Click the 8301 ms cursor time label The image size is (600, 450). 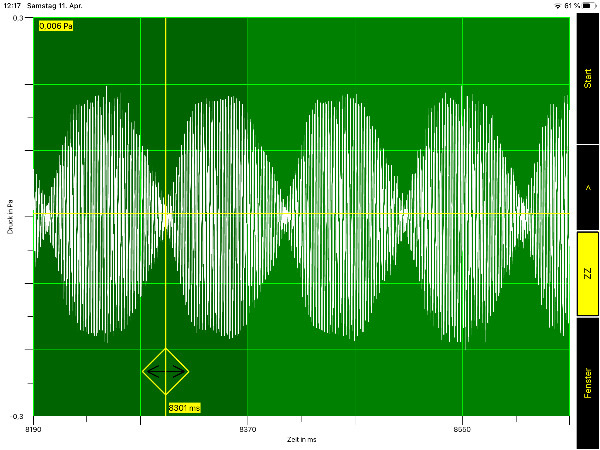(184, 408)
